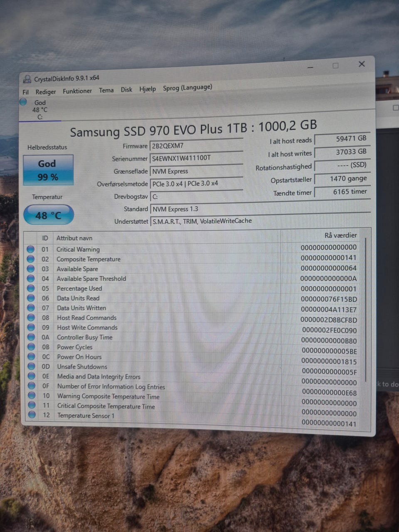
Task: Click the status icon for Controller Busy Time
Action: (31, 337)
